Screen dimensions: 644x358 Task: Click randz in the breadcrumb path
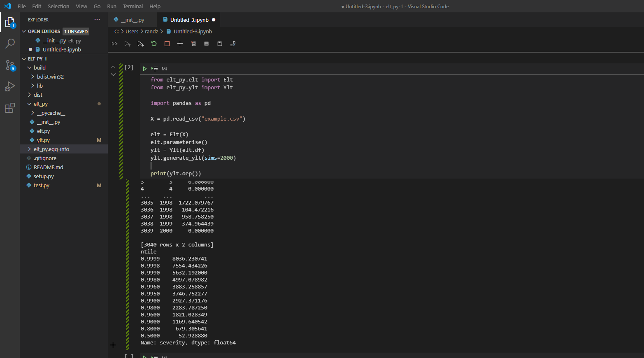click(x=151, y=31)
